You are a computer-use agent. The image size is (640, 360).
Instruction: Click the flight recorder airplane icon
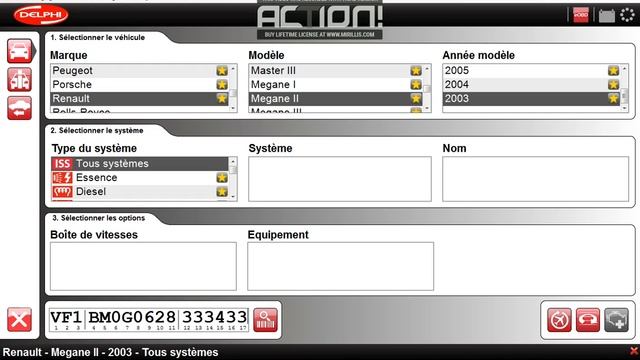(559, 320)
